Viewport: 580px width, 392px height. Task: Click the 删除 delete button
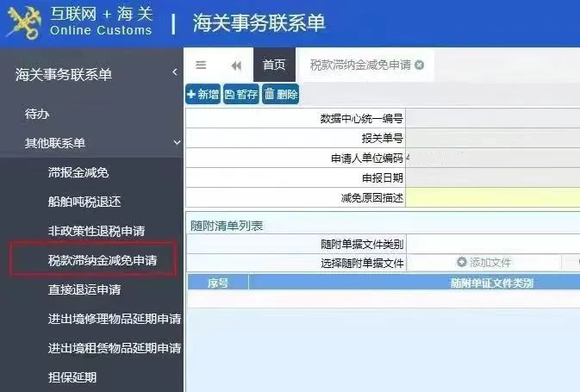point(281,94)
